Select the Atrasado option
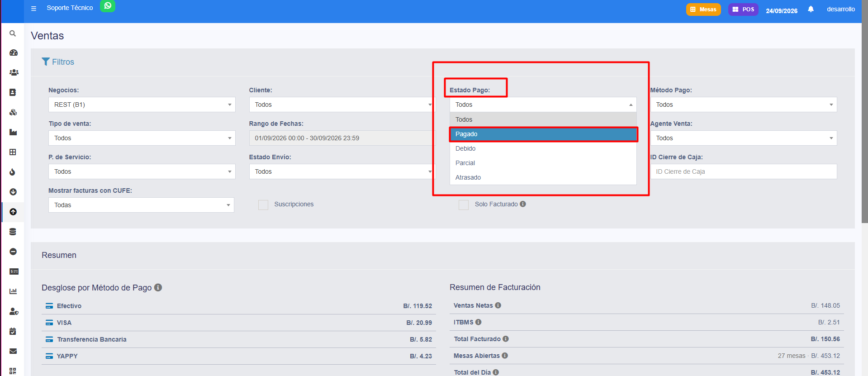 (543, 177)
